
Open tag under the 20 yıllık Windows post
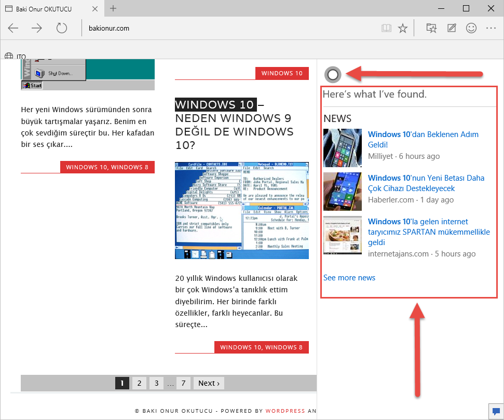[x=261, y=347]
